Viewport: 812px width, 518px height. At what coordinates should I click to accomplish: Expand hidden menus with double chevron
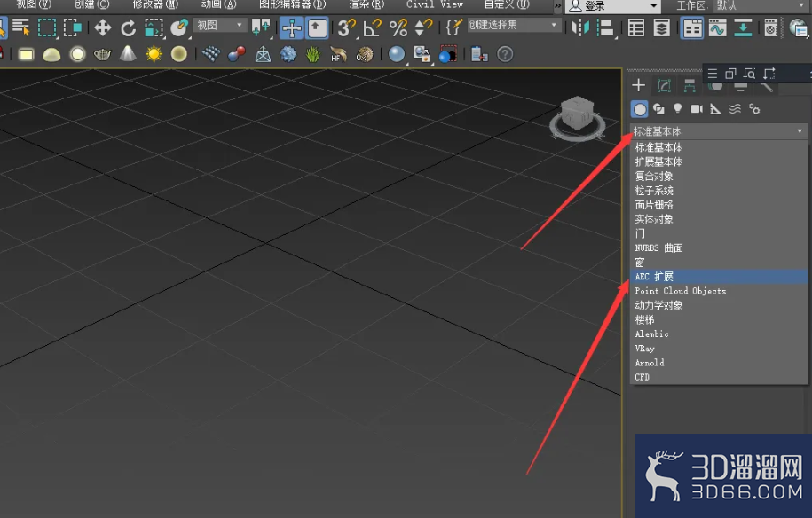(557, 5)
